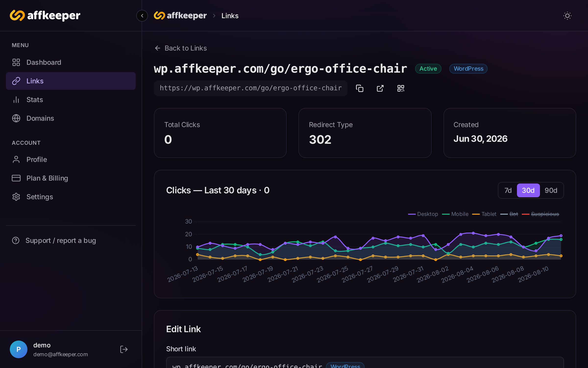The width and height of the screenshot is (588, 368).
Task: Go Back to Links
Action: click(x=181, y=48)
